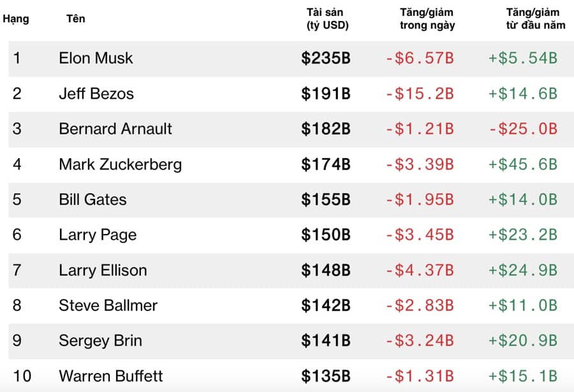The height and width of the screenshot is (392, 574).
Task: Click Bernard Arnault's -$25.0B yearly change
Action: click(523, 129)
